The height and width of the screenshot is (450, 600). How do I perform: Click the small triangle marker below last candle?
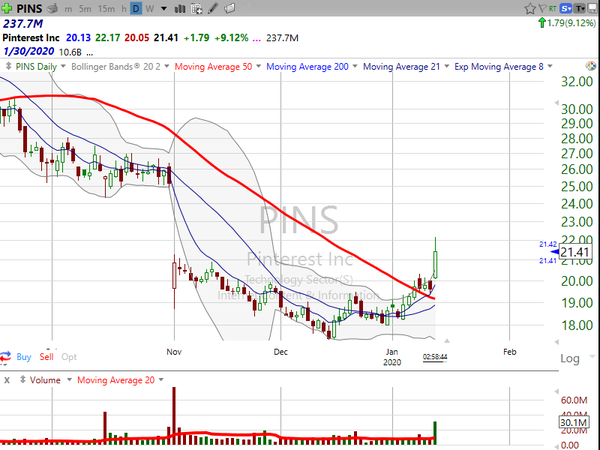click(447, 341)
